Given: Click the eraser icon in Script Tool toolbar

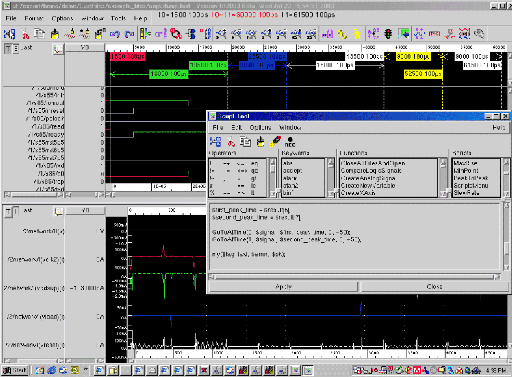Looking at the screenshot, I should [275, 142].
